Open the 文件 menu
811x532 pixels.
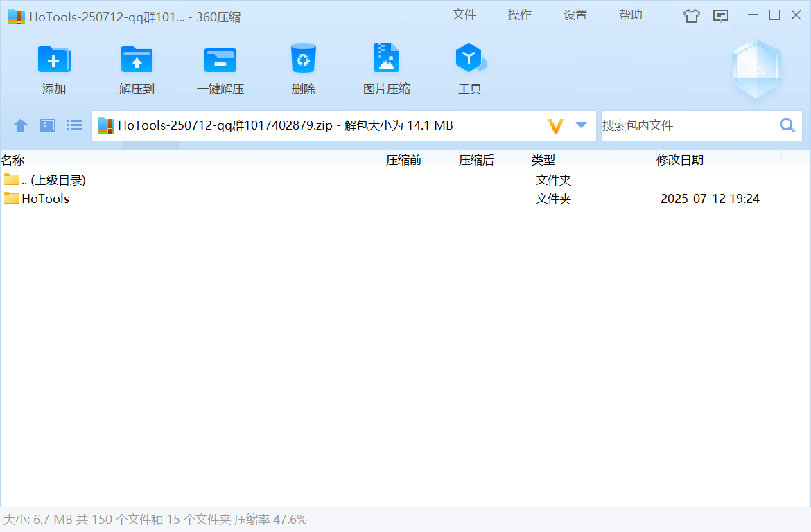pyautogui.click(x=464, y=15)
